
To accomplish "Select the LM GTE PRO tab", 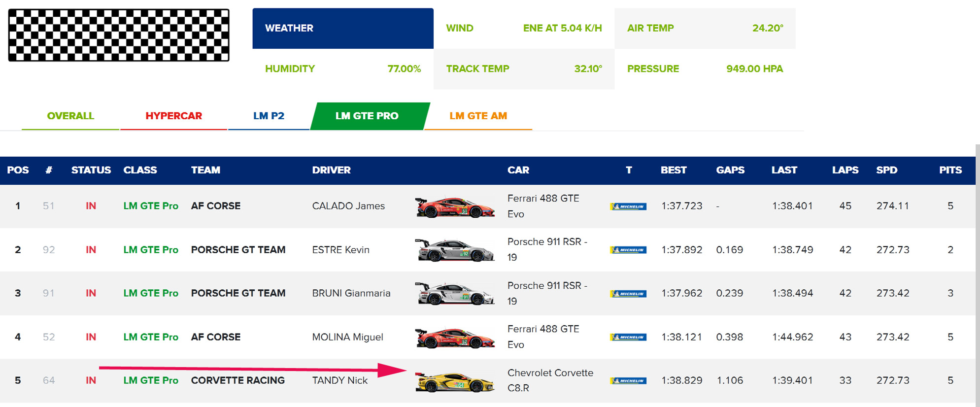I will (367, 116).
